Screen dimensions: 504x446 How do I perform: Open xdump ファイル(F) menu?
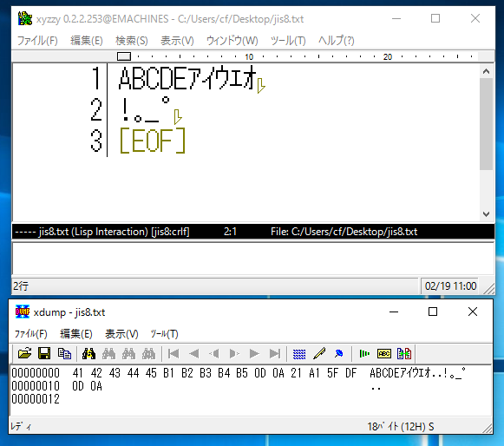(x=31, y=334)
